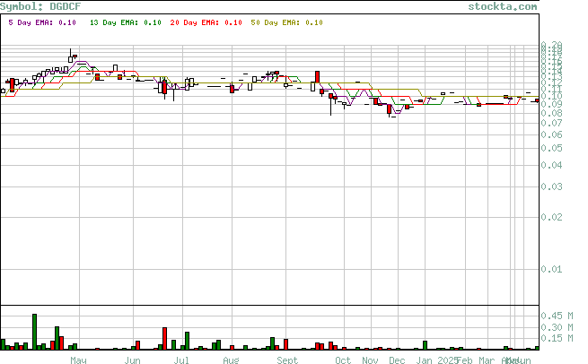Viewport: 588px width, 364px height.
Task: Select the '5 Day EMA: 0.10' legend entry
Action: pos(42,22)
